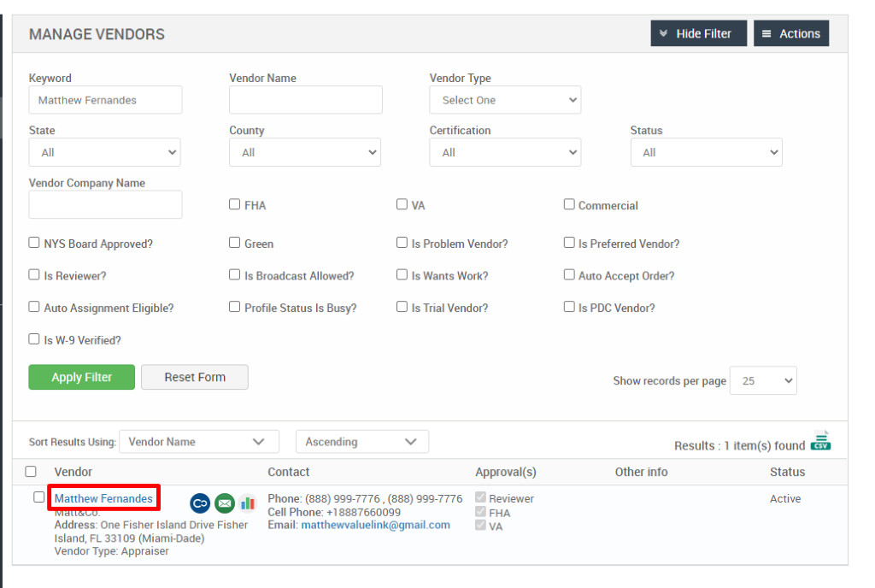Clear the Keyword search box
Viewport: 875px width, 588px height.
coord(104,99)
